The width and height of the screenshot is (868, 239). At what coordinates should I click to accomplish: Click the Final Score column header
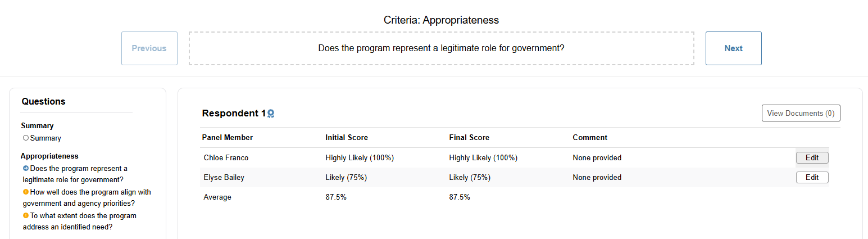(x=469, y=137)
